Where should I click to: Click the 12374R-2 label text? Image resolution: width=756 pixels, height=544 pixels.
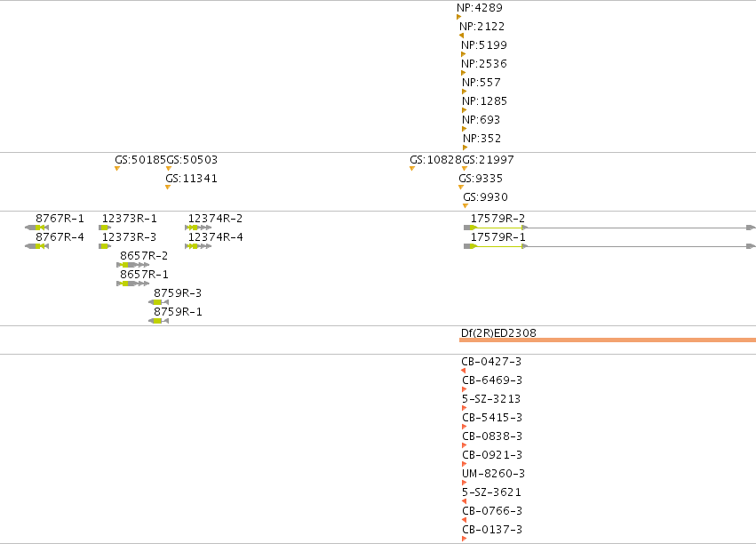pos(216,219)
